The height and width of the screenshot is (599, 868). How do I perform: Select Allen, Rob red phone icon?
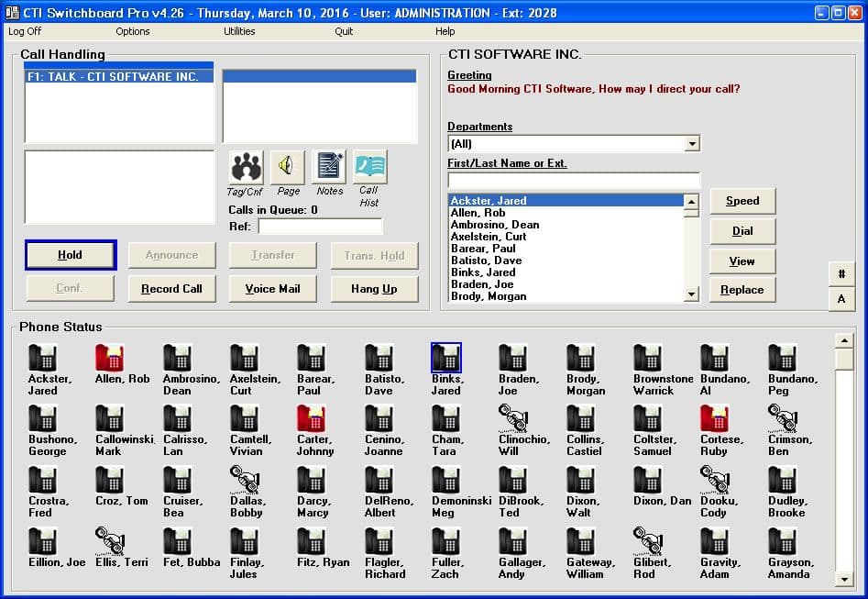109,358
